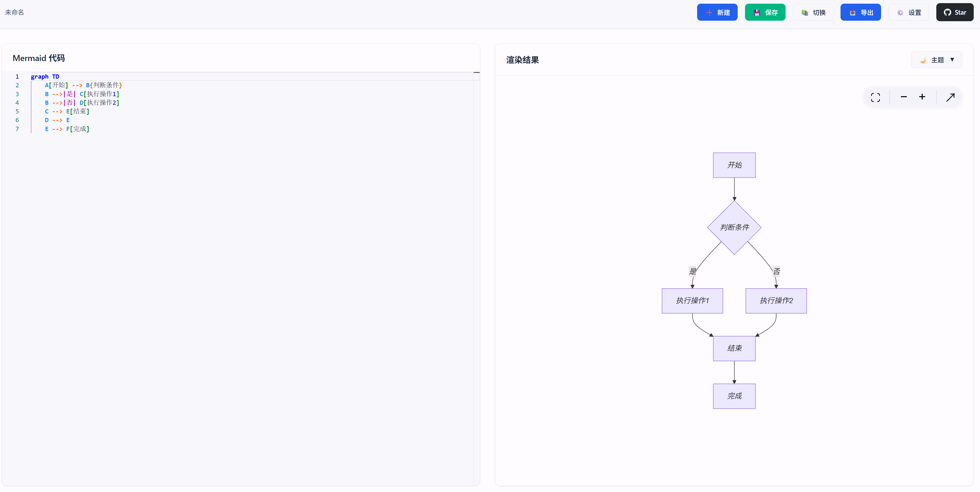
Task: Click the 执行操作2 node
Action: (x=776, y=301)
